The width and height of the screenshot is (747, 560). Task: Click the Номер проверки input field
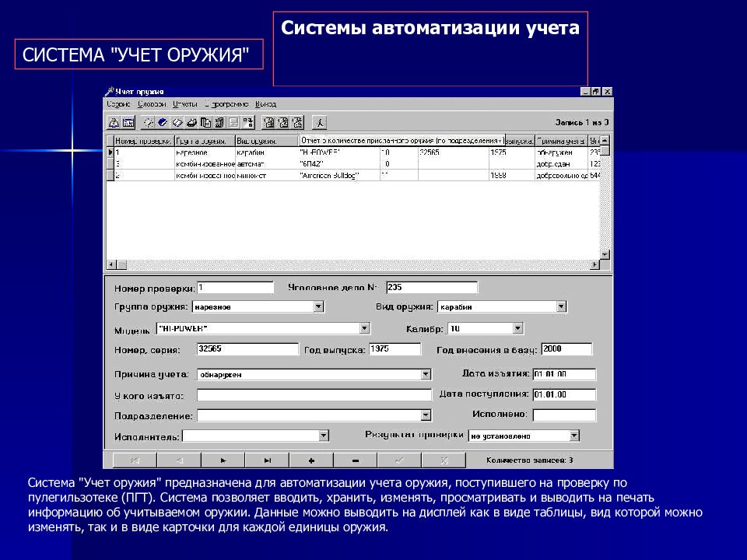point(235,288)
